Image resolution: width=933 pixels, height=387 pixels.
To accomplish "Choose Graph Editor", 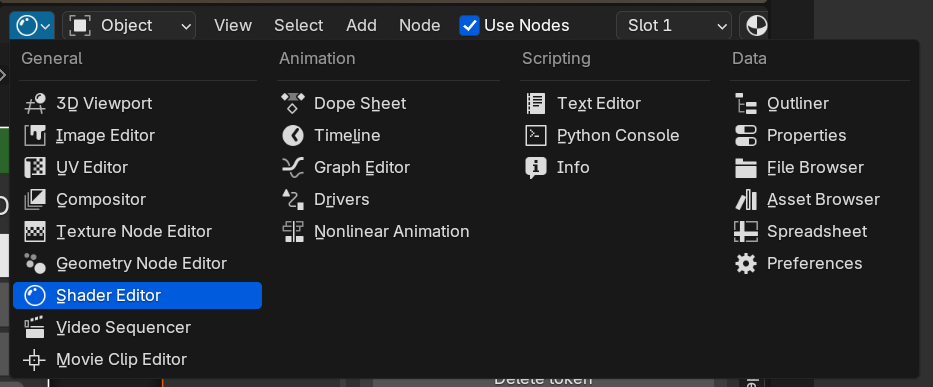I will [x=389, y=168].
